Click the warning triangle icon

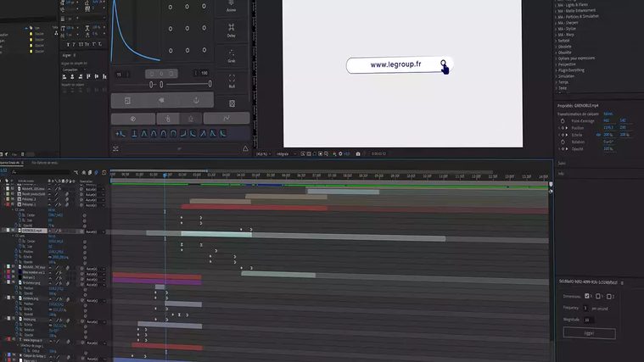coord(245,148)
